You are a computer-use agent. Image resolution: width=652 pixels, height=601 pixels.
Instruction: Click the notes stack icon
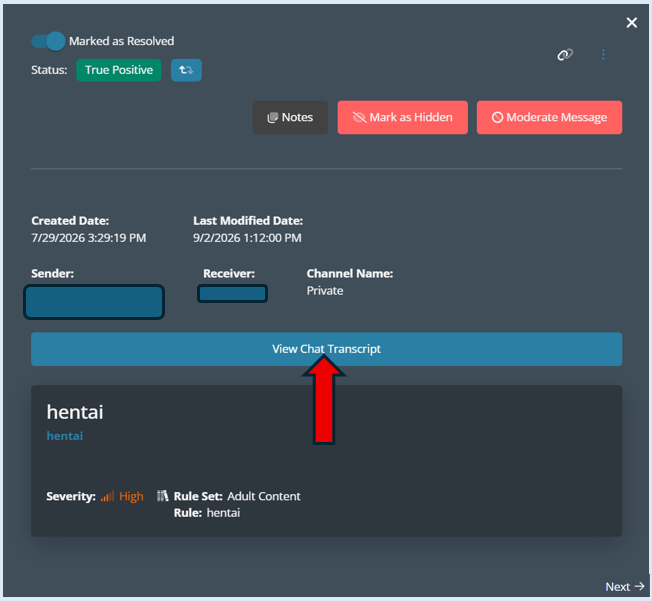point(272,118)
